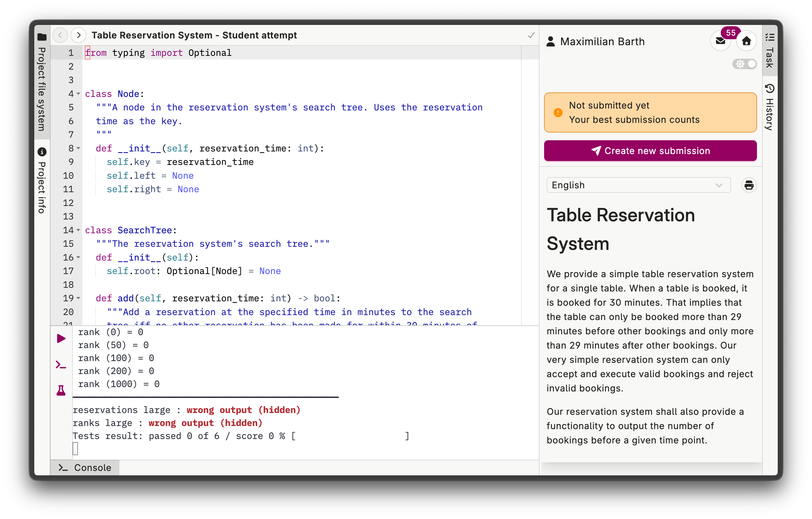
Task: Click the 'Maximilian Barth' user name
Action: [602, 42]
